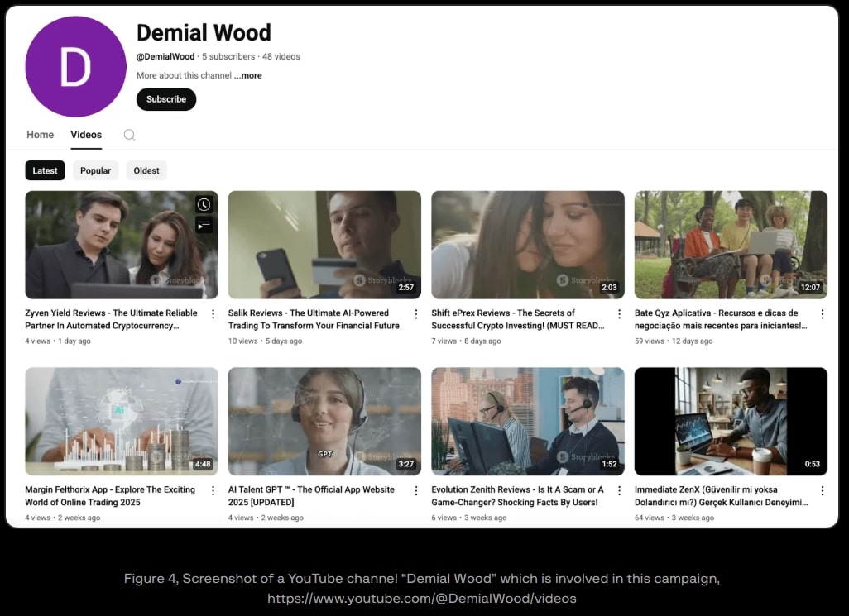Viewport: 849px width, 616px height.
Task: Open three-dot menu for Salik Reviews video
Action: [x=416, y=314]
